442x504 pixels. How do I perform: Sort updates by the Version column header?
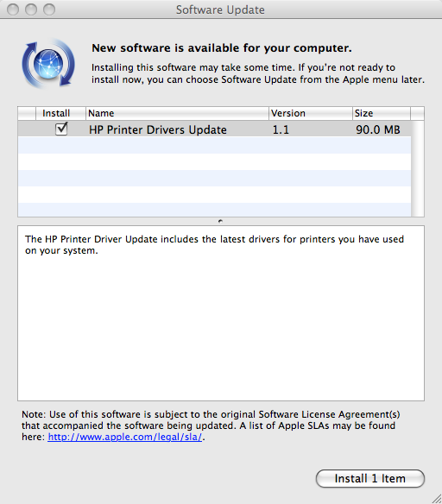coord(311,113)
